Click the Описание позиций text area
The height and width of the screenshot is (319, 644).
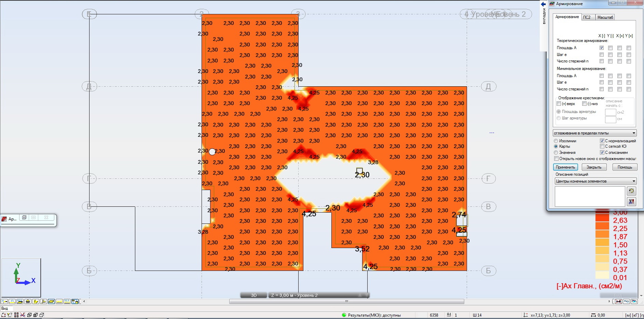590,196
